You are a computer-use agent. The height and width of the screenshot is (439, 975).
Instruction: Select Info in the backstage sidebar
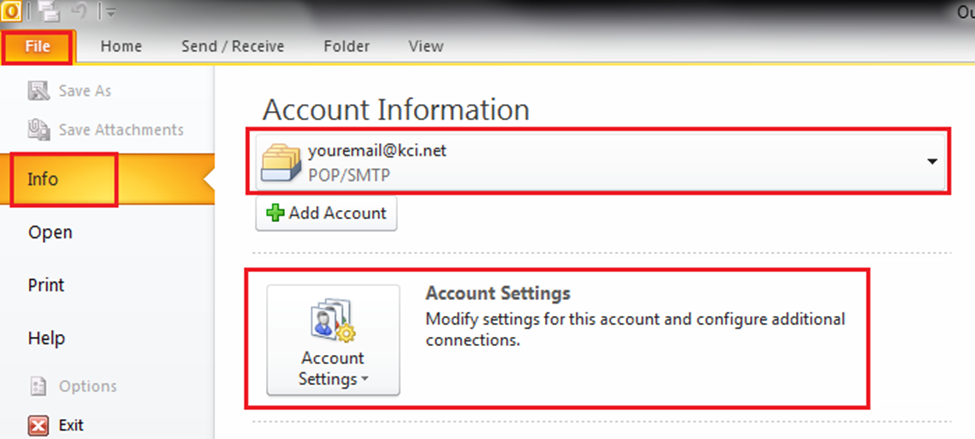click(43, 179)
